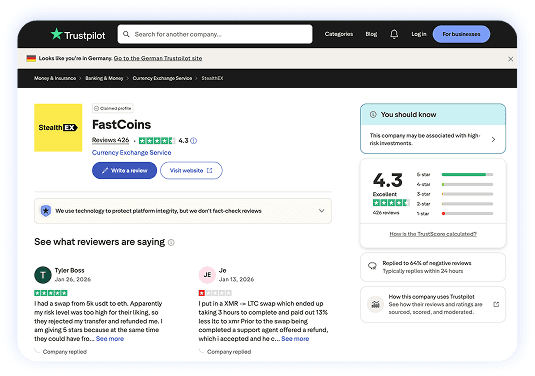535x376 pixels.
Task: Click Company replied under Tyler Boss review
Action: pyautogui.click(x=64, y=352)
